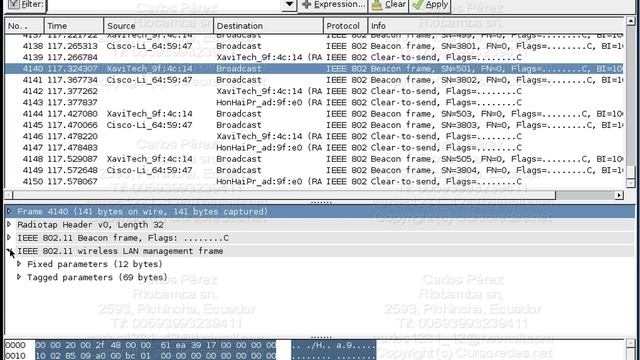Open the Expression builder button

pos(333,5)
